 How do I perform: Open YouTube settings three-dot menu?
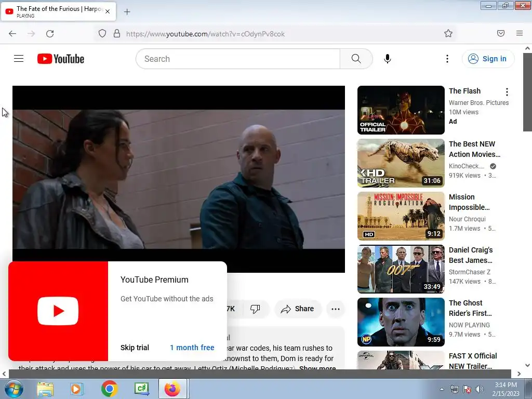pos(447,59)
